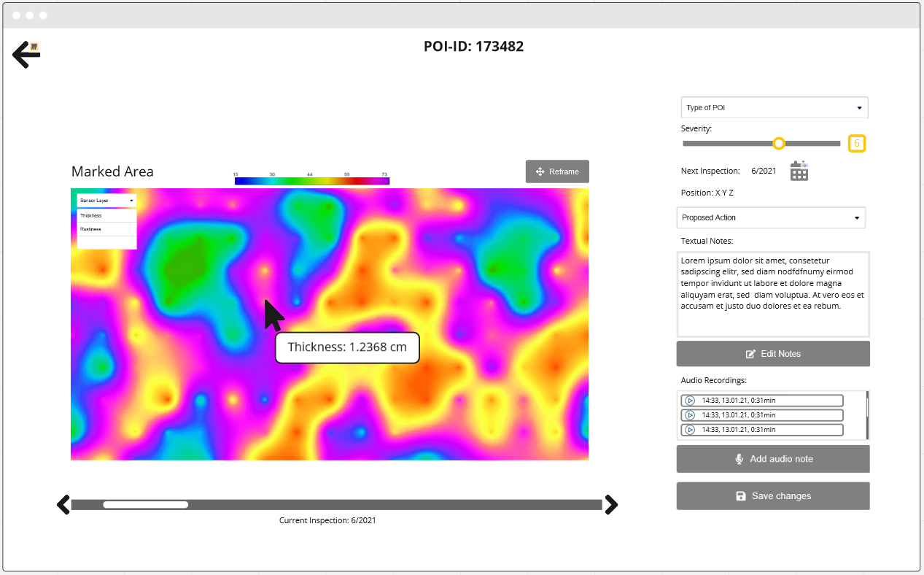
Task: Open the Type of POI dropdown
Action: (774, 108)
